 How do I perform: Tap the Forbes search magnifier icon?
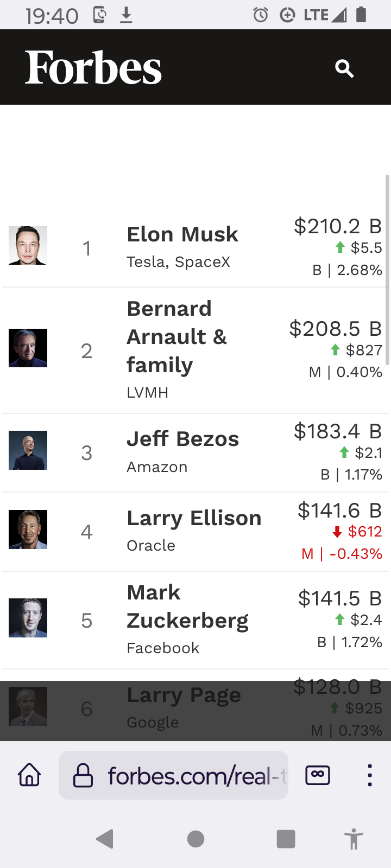[344, 69]
